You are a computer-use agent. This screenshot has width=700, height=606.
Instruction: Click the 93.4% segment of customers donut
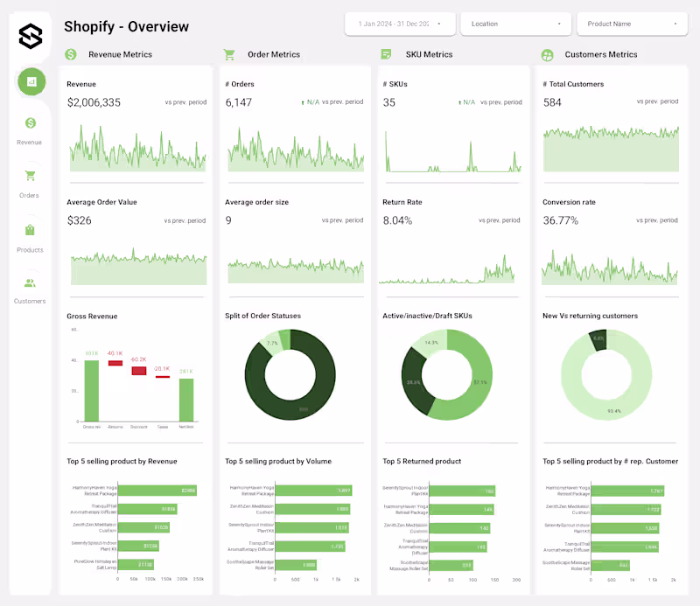coord(614,410)
